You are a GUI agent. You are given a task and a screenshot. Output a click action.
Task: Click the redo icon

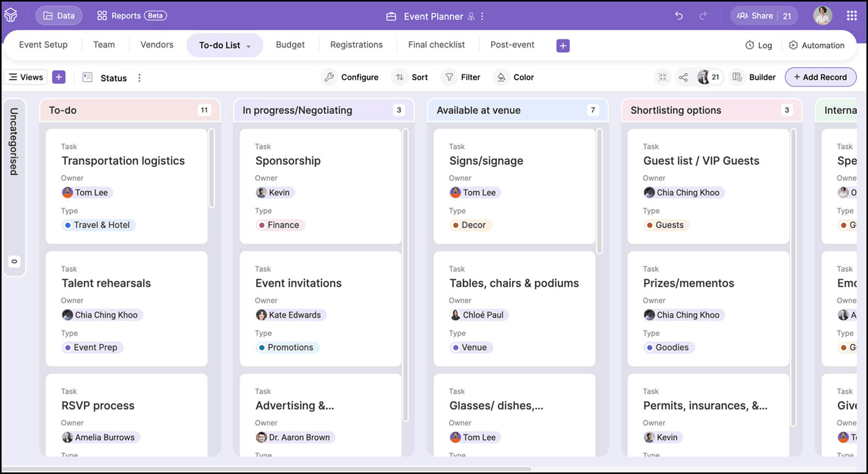coord(702,16)
